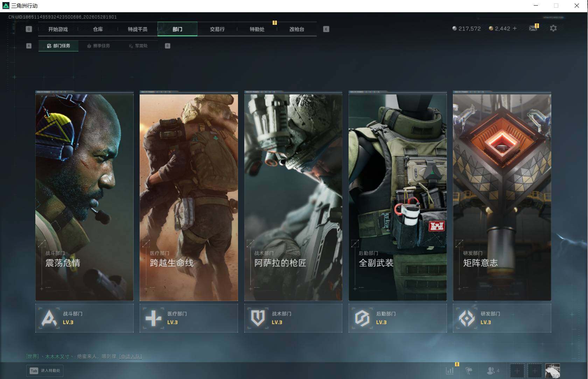Open the 跨越生命线 medical department card
588x379 pixels.
point(189,197)
